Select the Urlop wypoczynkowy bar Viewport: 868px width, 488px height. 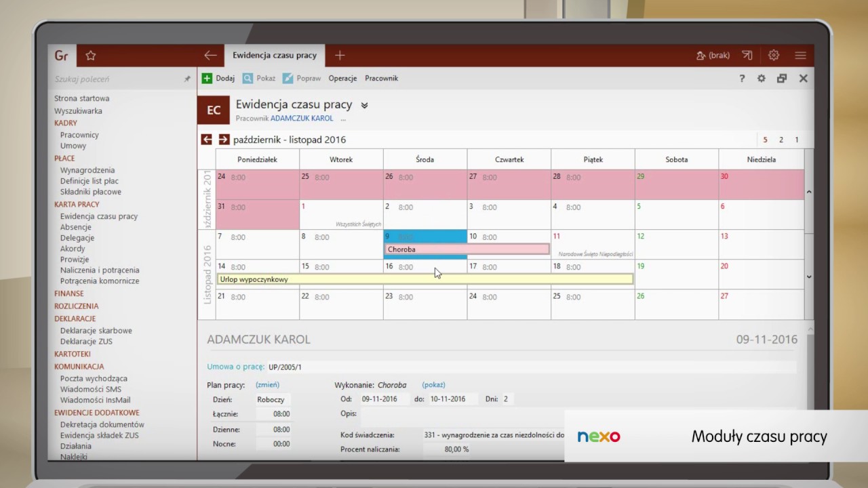pos(425,279)
